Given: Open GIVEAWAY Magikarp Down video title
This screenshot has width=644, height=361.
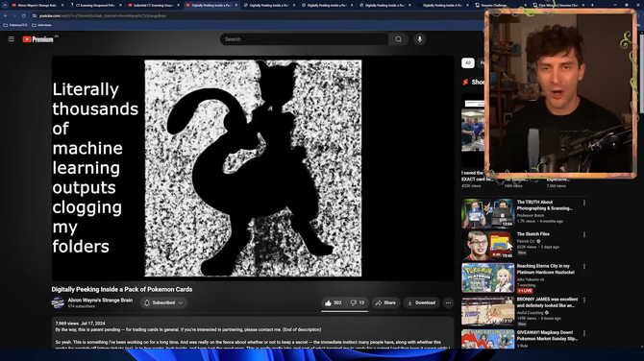Looking at the screenshot, I should [x=547, y=336].
